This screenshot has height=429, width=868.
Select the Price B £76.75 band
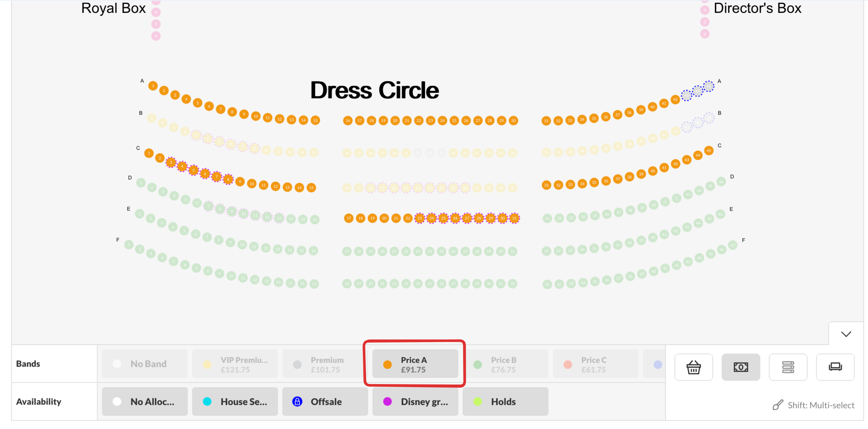(505, 364)
